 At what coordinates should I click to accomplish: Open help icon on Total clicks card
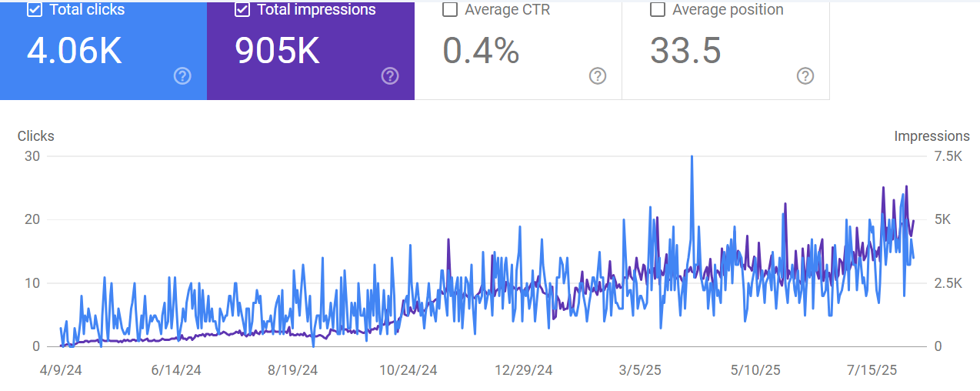tap(182, 75)
